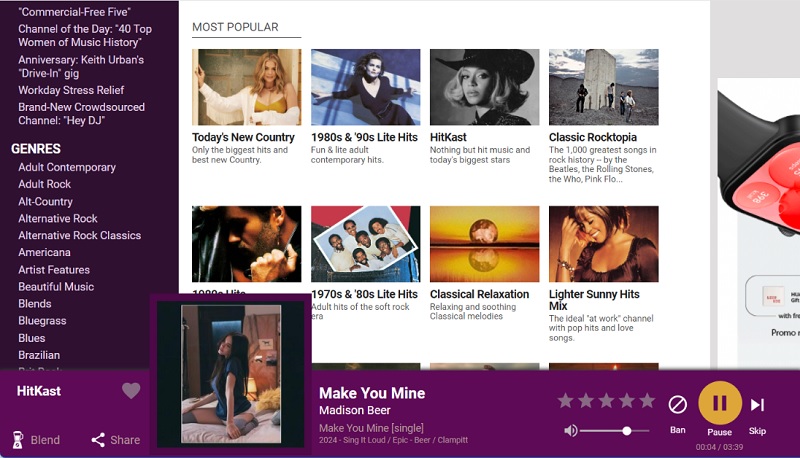Select the Bluegrass genre
Viewport: 800px width, 458px height.
(x=42, y=321)
